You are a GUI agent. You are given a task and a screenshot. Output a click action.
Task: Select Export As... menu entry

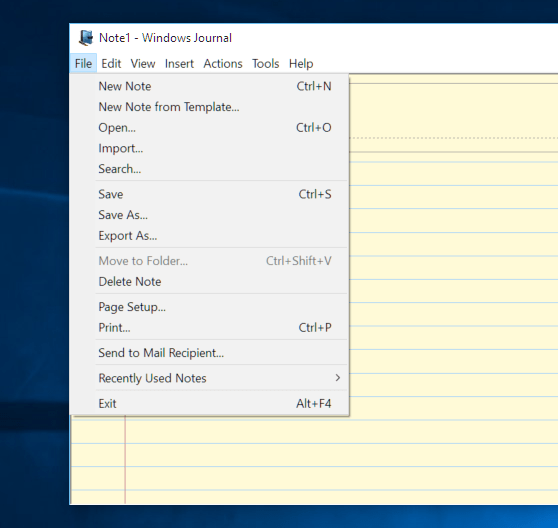(x=210, y=236)
